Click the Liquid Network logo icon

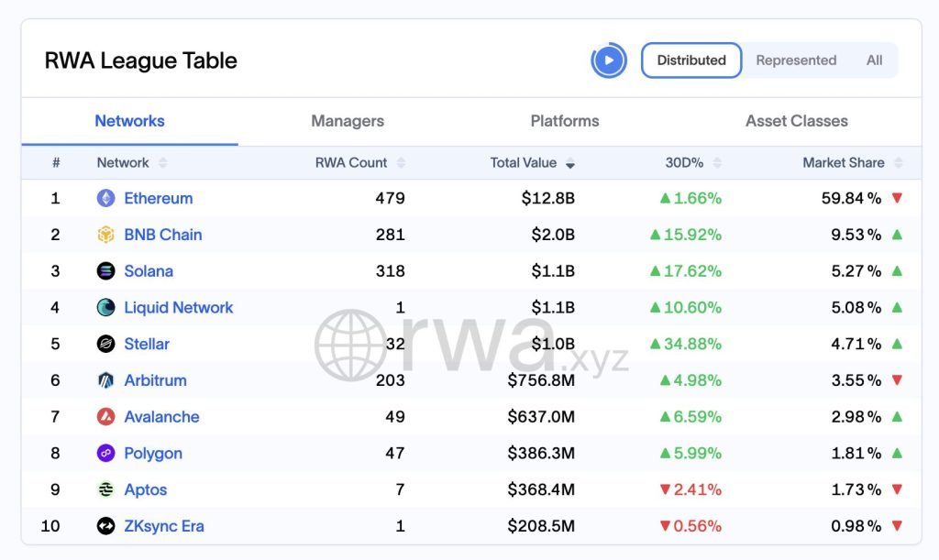(x=106, y=308)
